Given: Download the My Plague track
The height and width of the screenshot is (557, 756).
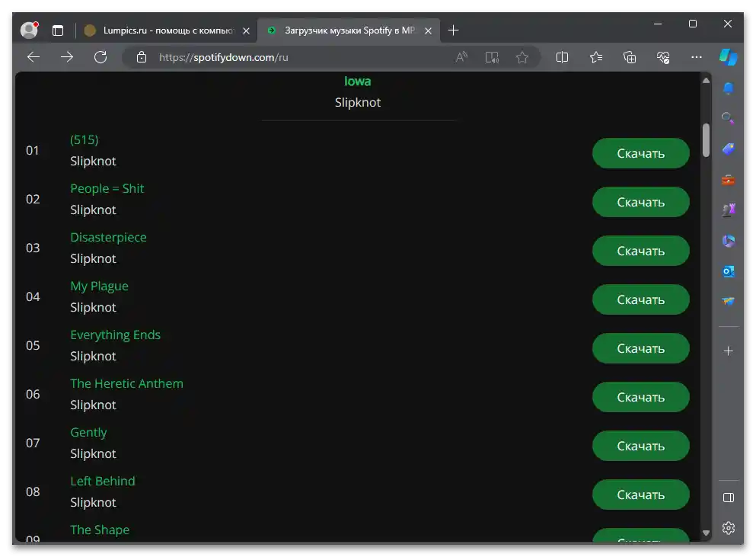Looking at the screenshot, I should (x=641, y=299).
